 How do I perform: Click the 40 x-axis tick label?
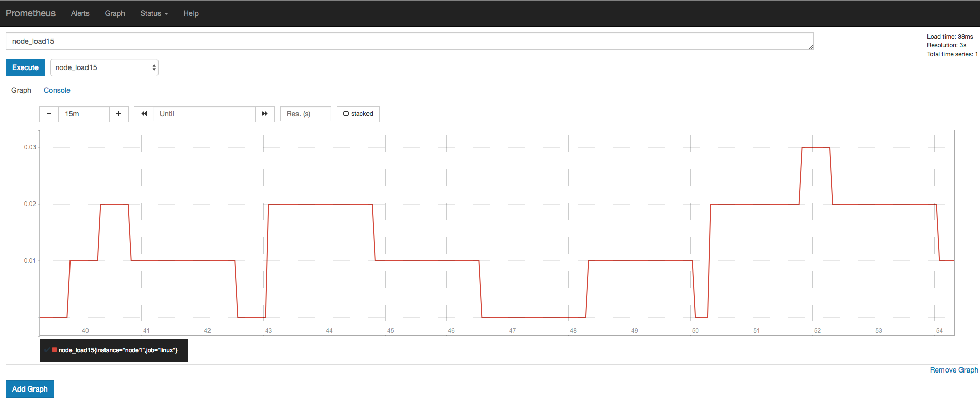pos(85,331)
